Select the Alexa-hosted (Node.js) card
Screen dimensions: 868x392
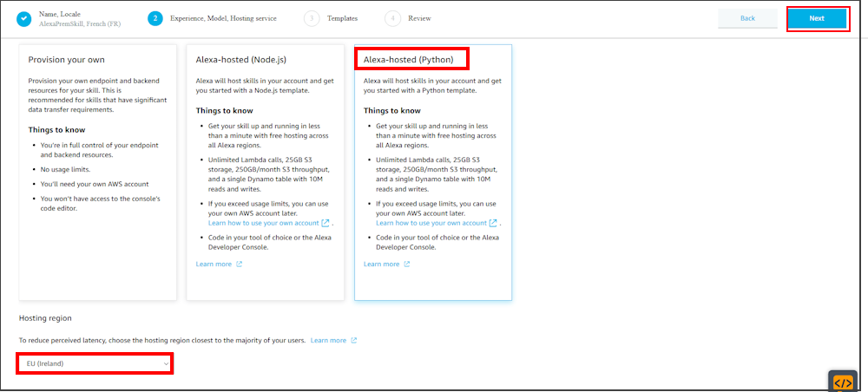tap(264, 172)
